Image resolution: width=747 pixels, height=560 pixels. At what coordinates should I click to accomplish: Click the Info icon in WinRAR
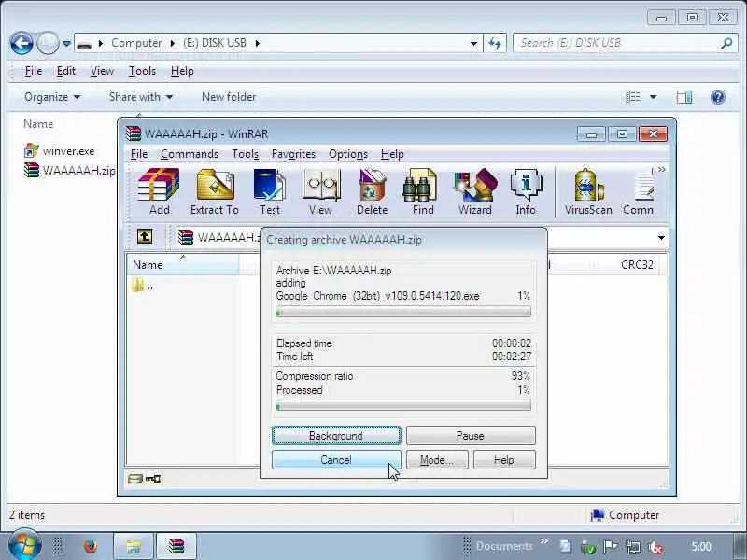click(526, 192)
